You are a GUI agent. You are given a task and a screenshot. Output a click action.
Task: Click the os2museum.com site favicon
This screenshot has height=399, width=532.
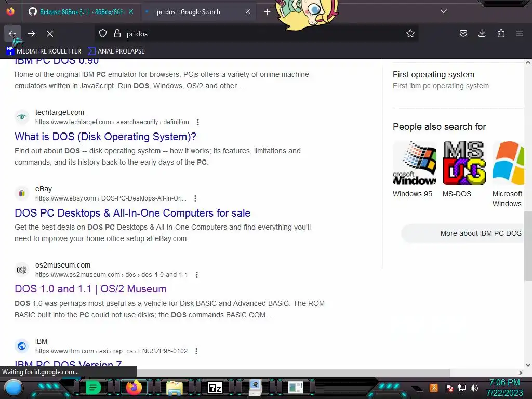(22, 270)
